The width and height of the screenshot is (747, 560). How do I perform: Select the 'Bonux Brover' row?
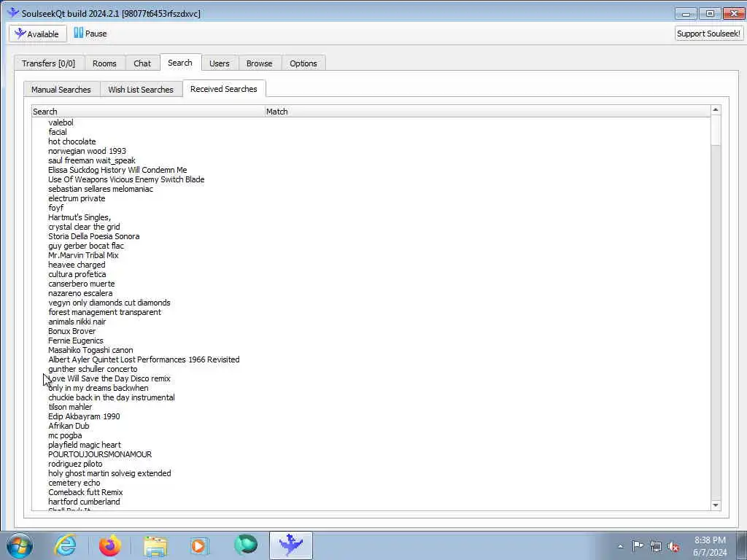(72, 331)
